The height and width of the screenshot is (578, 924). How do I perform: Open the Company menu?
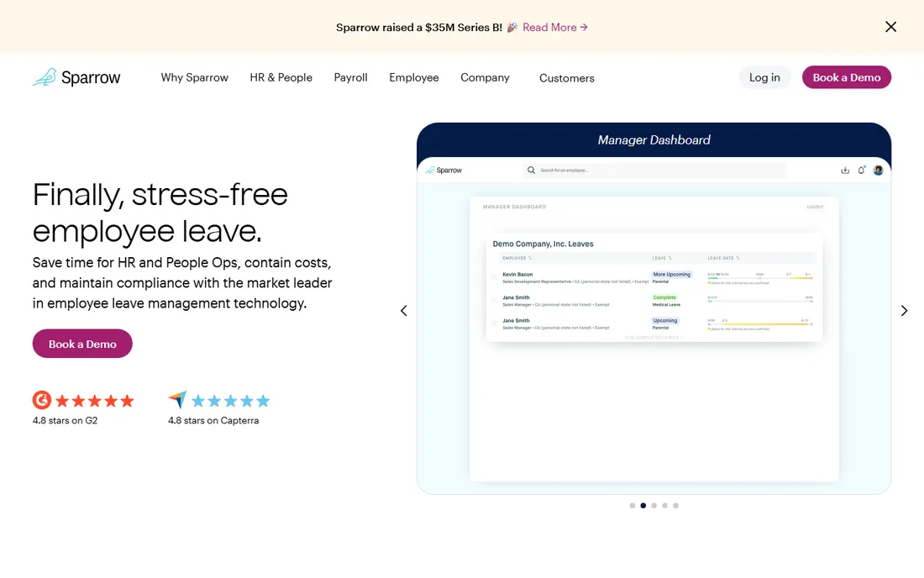485,78
